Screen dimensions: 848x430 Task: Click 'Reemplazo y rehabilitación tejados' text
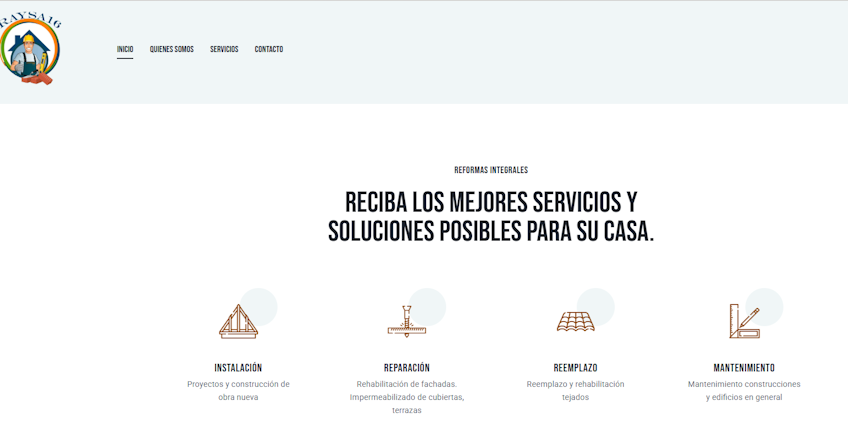click(575, 391)
